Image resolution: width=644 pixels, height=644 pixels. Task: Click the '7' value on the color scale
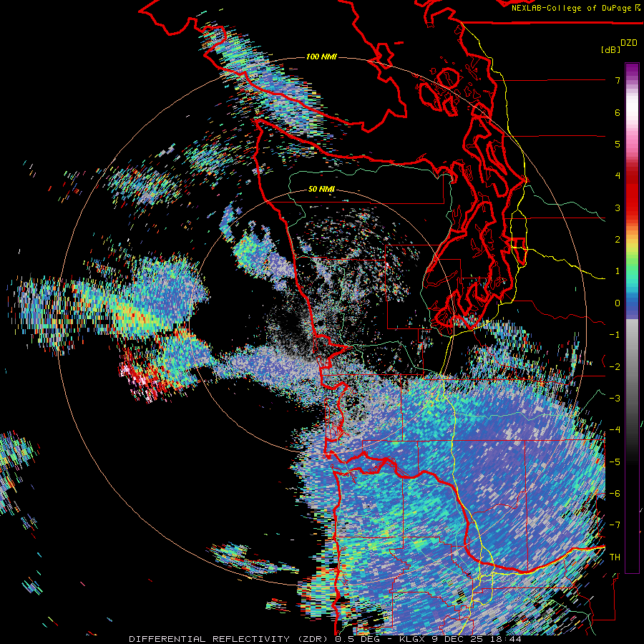tap(618, 80)
